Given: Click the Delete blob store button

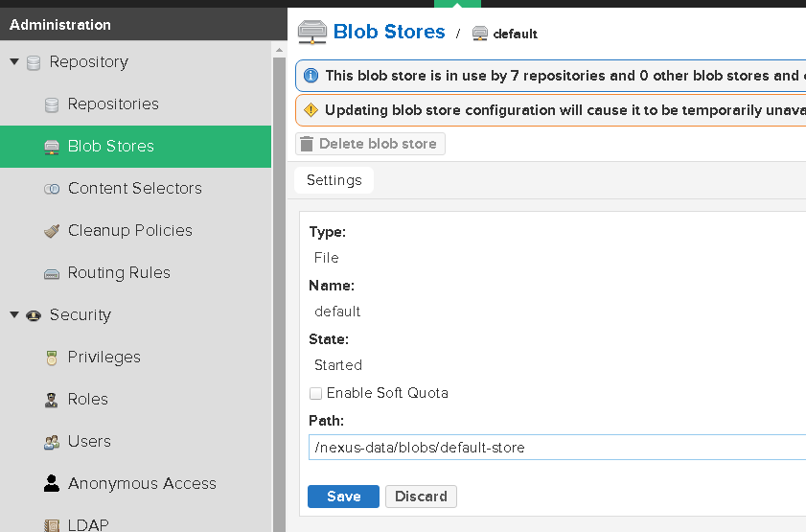Looking at the screenshot, I should pyautogui.click(x=370, y=144).
